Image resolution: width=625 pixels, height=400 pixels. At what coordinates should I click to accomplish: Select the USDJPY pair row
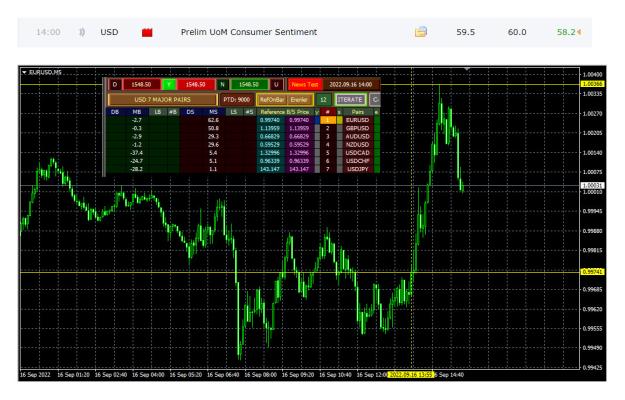[358, 169]
